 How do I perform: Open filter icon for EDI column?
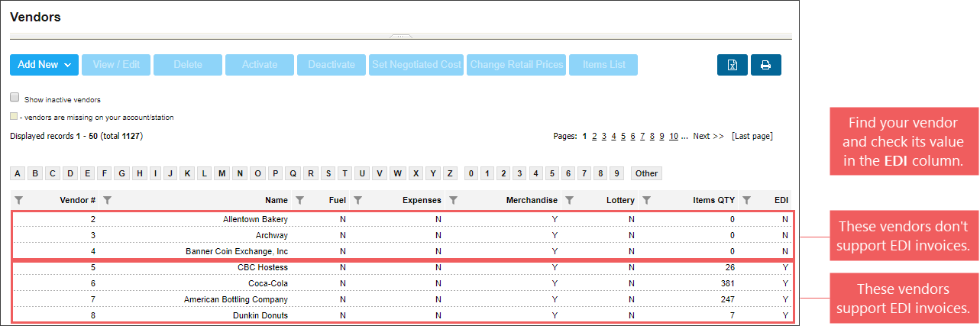747,200
